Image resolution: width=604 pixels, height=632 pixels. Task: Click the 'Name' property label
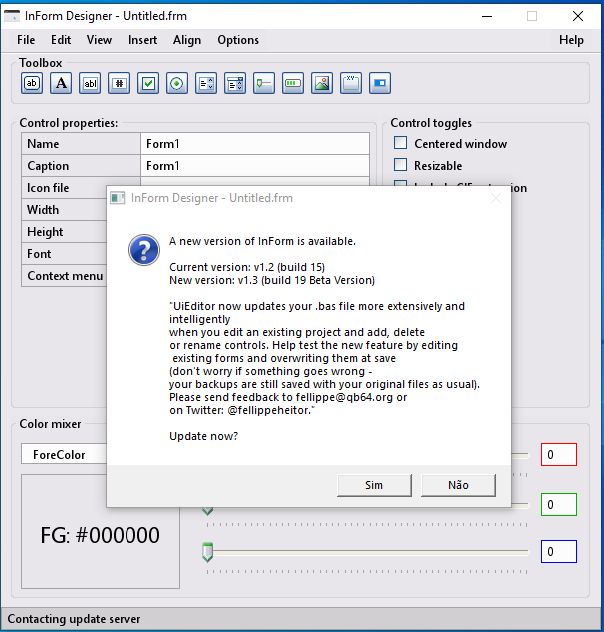pos(43,144)
